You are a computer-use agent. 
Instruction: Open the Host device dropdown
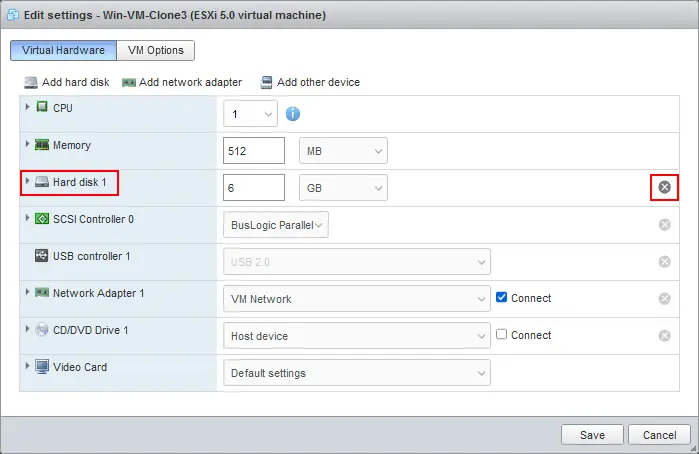(x=357, y=336)
